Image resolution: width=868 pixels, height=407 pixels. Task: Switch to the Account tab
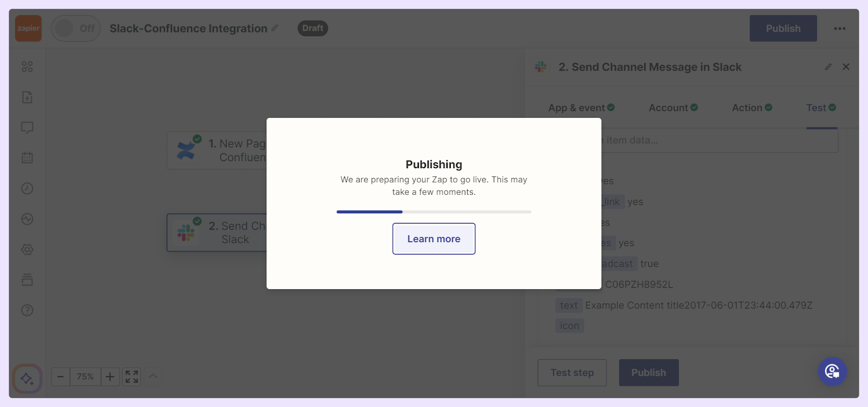[x=673, y=107]
